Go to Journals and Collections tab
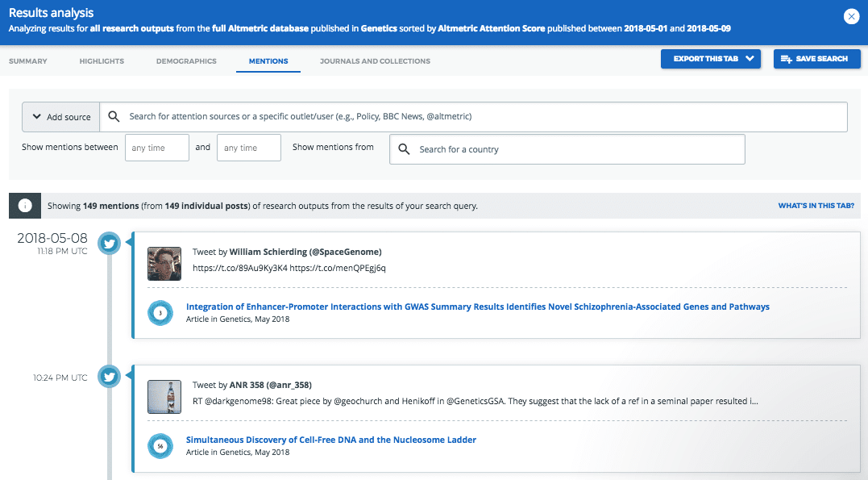Screen dimensions: 868x480 (375, 61)
